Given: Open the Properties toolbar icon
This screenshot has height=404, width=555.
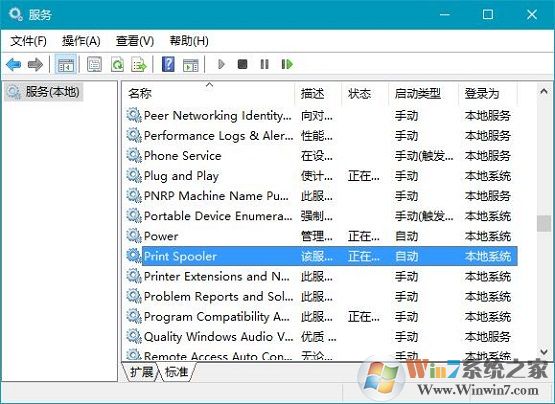Looking at the screenshot, I should coord(94,64).
